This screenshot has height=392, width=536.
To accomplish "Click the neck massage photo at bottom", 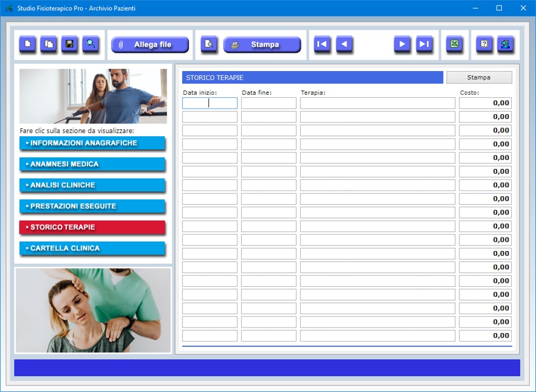I will (x=93, y=310).
